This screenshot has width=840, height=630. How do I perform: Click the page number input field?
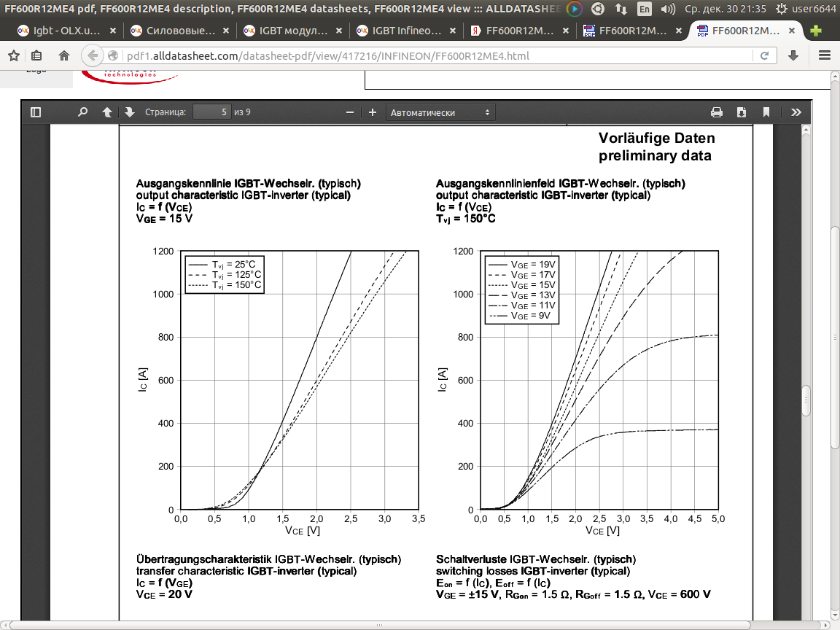(211, 112)
